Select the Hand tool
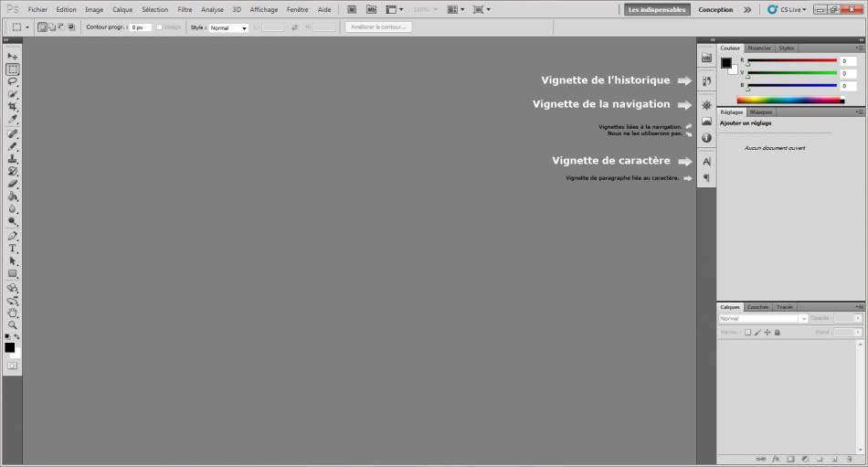The width and height of the screenshot is (868, 467). coord(12,313)
